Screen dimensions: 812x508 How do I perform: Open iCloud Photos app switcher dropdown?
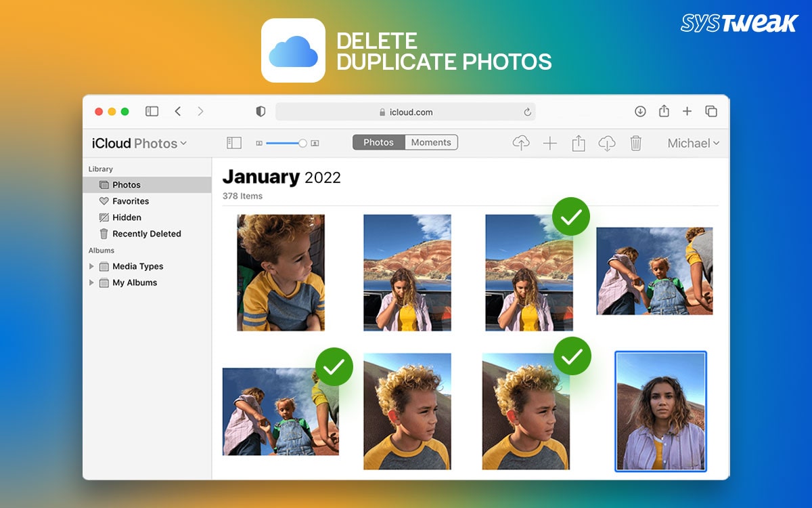[139, 143]
